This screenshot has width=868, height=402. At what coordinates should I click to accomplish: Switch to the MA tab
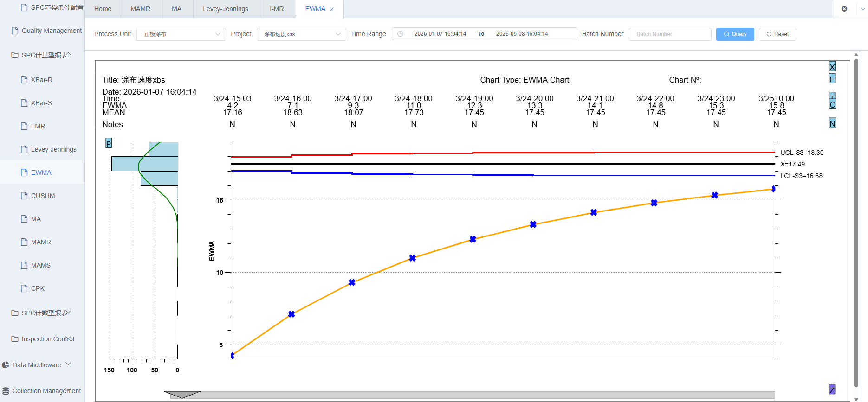click(177, 9)
